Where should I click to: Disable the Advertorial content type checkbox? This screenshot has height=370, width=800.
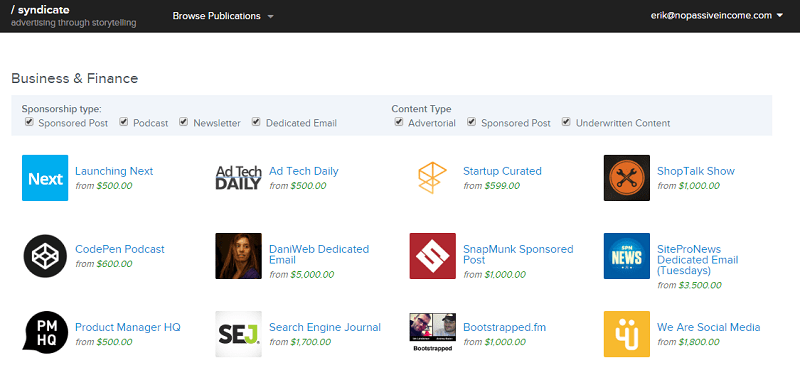[399, 122]
